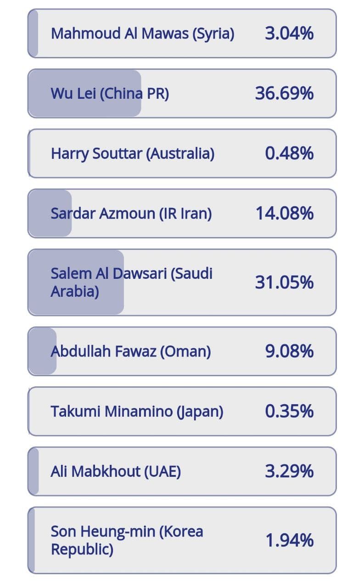Click Wu Lei's filled progress bar
The height and width of the screenshot is (588, 364).
coord(85,94)
